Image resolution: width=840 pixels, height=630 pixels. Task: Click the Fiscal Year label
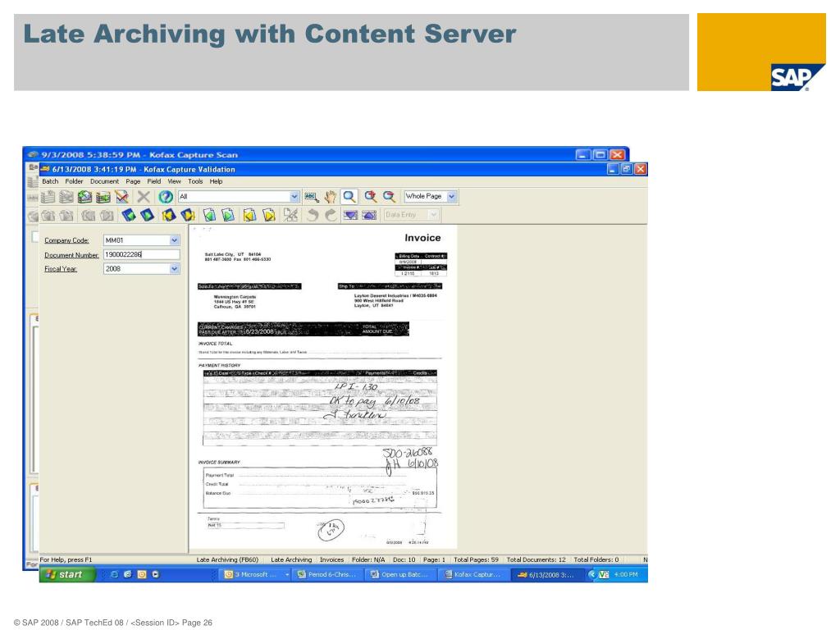click(61, 269)
